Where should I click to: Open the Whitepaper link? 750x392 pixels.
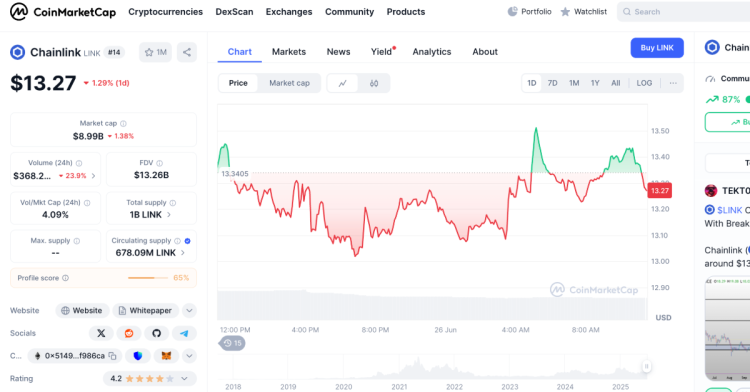click(x=145, y=311)
